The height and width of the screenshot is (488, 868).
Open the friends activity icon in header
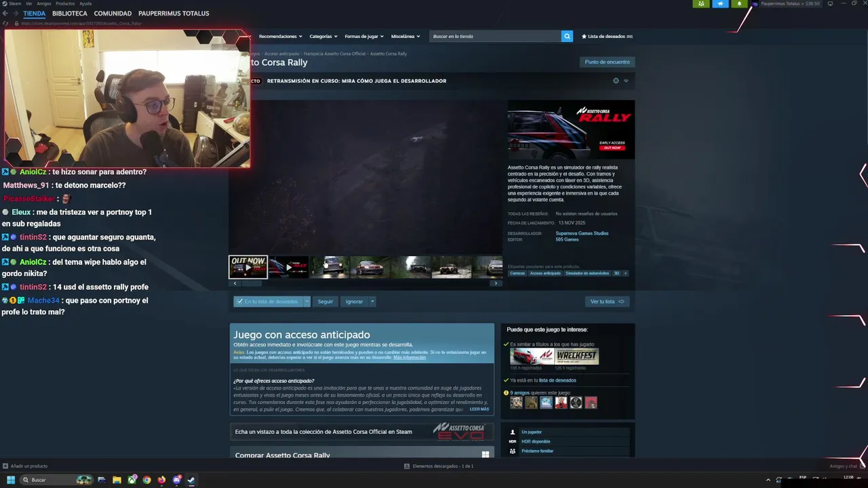click(x=701, y=3)
